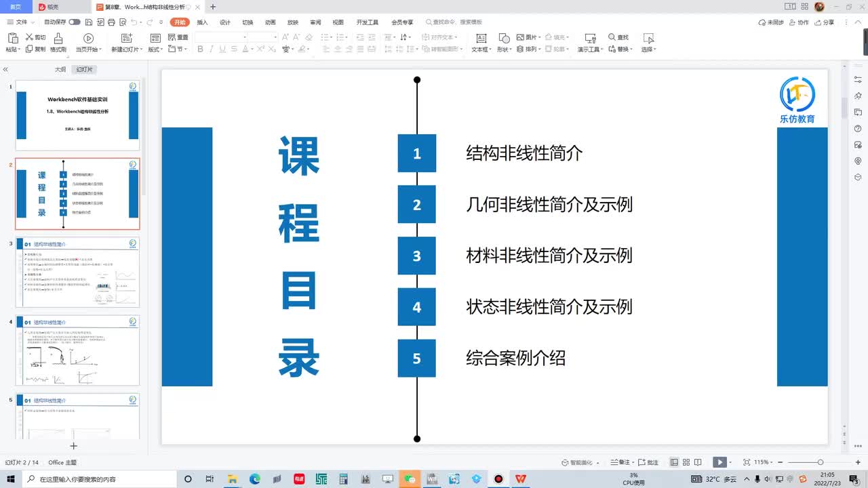
Task: Click the Undo arrow icon
Action: pos(132,22)
